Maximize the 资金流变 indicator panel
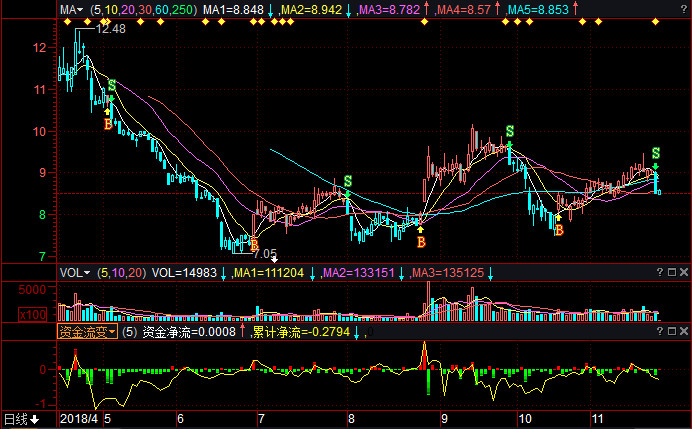This screenshot has height=429, width=692. [672, 331]
